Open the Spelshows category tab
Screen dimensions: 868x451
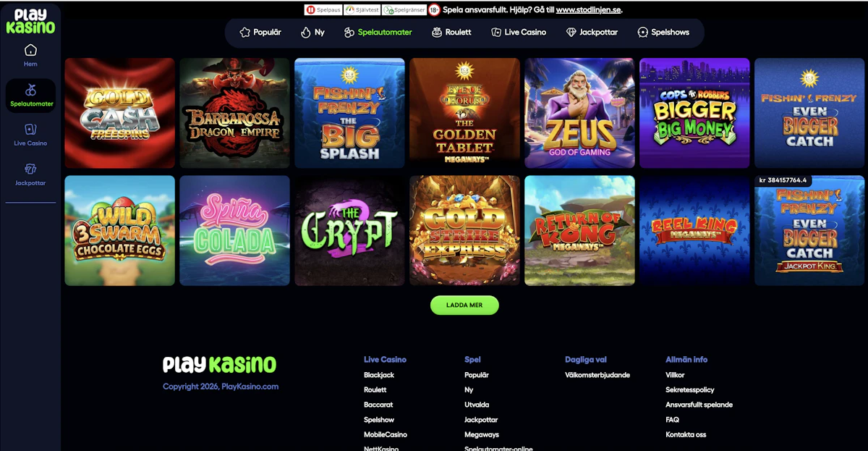point(663,33)
